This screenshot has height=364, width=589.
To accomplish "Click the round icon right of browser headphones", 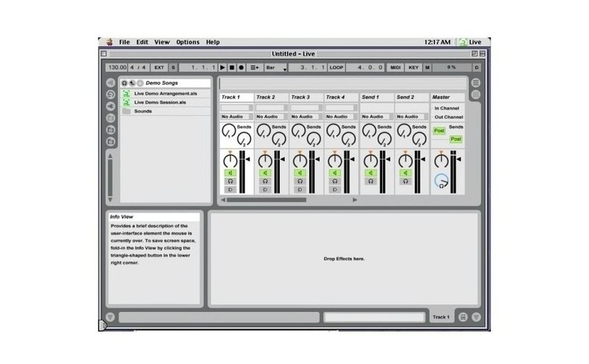I will (133, 83).
